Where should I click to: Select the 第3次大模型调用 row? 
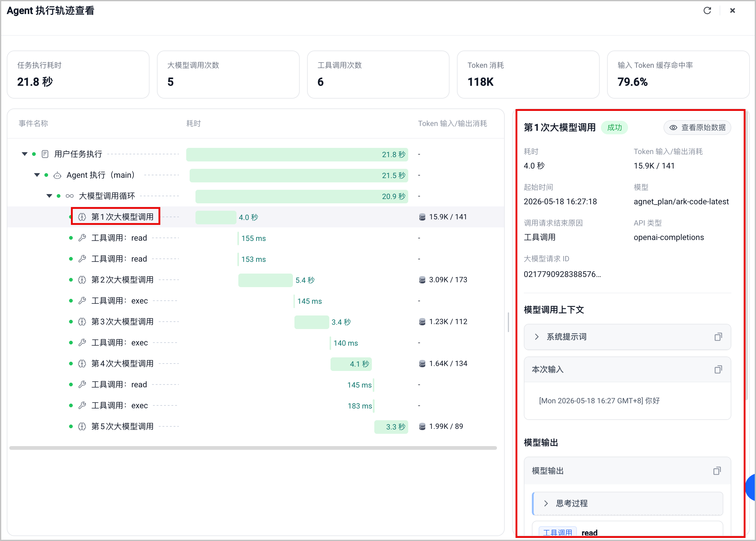256,322
